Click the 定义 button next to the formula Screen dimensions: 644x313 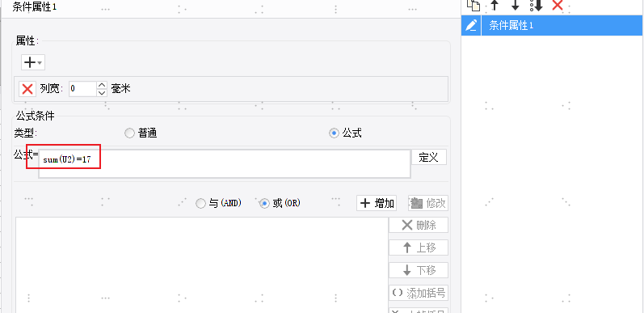429,157
